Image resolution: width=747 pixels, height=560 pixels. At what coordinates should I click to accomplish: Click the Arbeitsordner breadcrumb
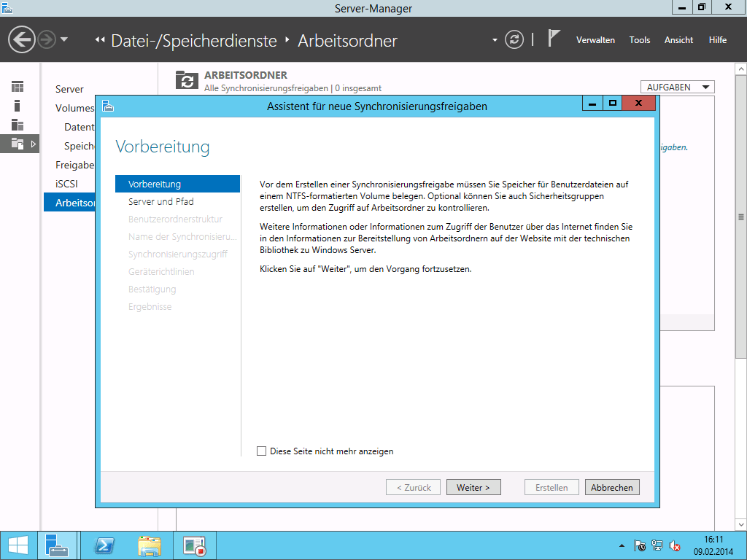pyautogui.click(x=347, y=41)
